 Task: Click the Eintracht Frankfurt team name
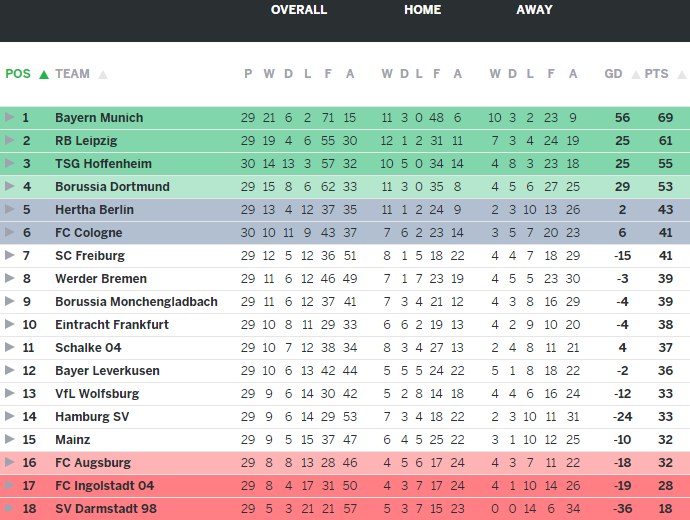coord(112,325)
